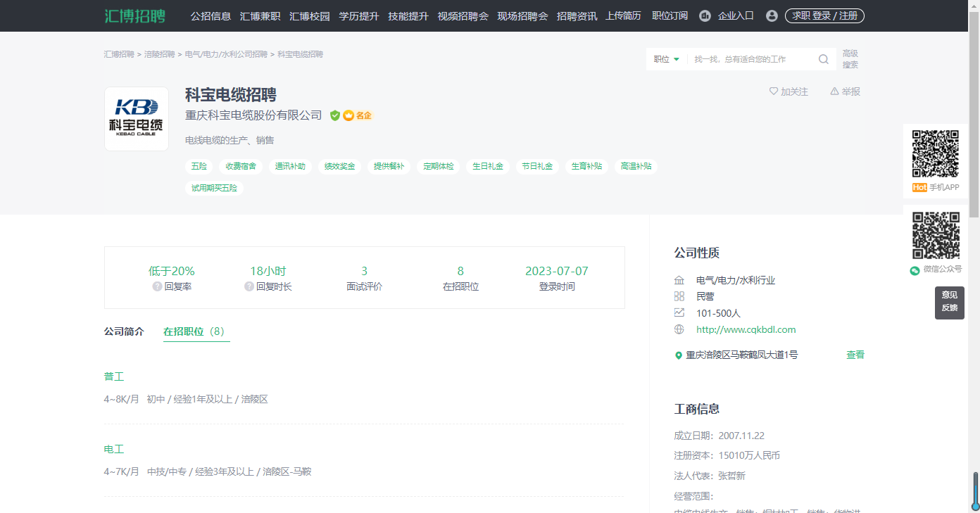The image size is (980, 513).
Task: Click the 微信公众号 QR code
Action: point(936,235)
